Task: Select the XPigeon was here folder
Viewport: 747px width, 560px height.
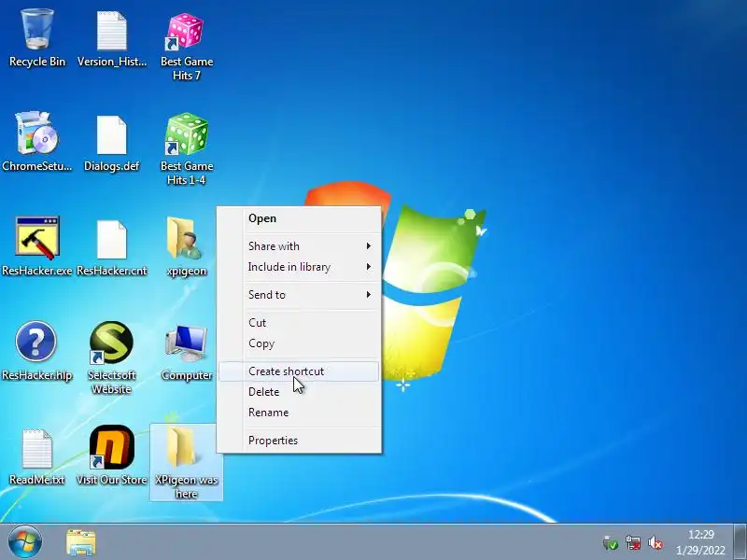Action: click(186, 462)
